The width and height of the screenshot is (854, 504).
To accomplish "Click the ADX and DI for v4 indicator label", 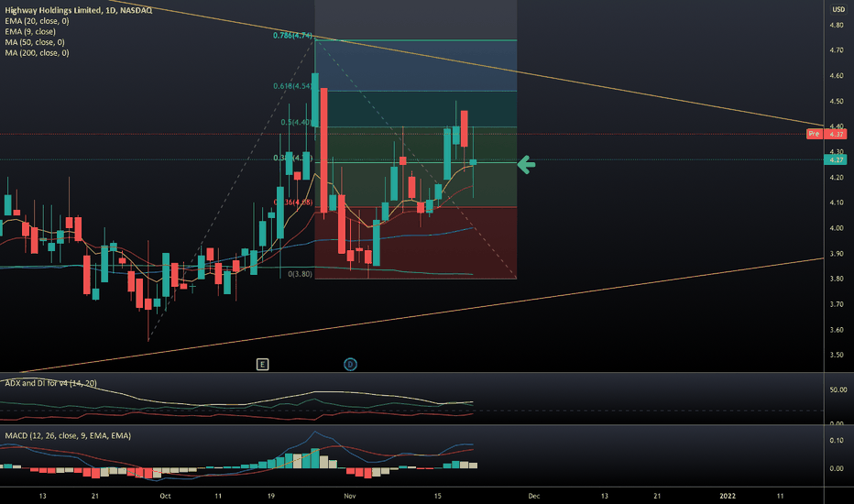I will tap(50, 383).
